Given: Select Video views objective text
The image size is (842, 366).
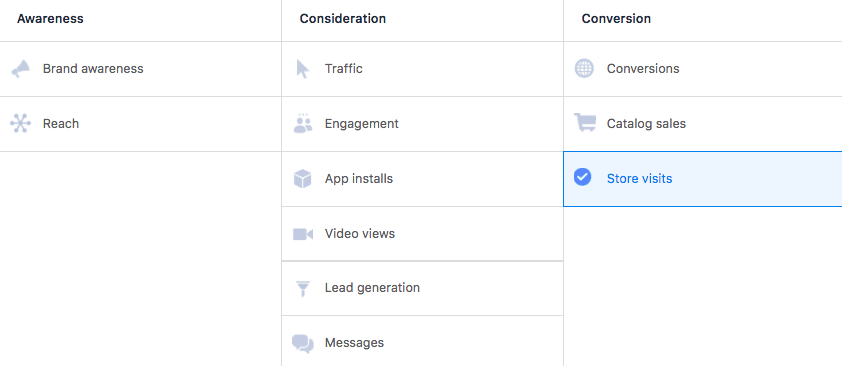Looking at the screenshot, I should (360, 234).
